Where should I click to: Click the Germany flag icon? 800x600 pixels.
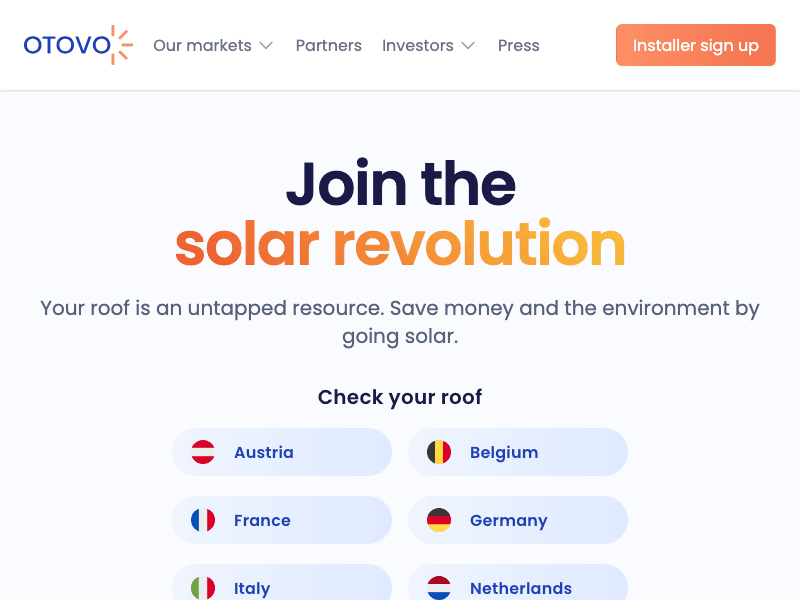click(x=439, y=520)
